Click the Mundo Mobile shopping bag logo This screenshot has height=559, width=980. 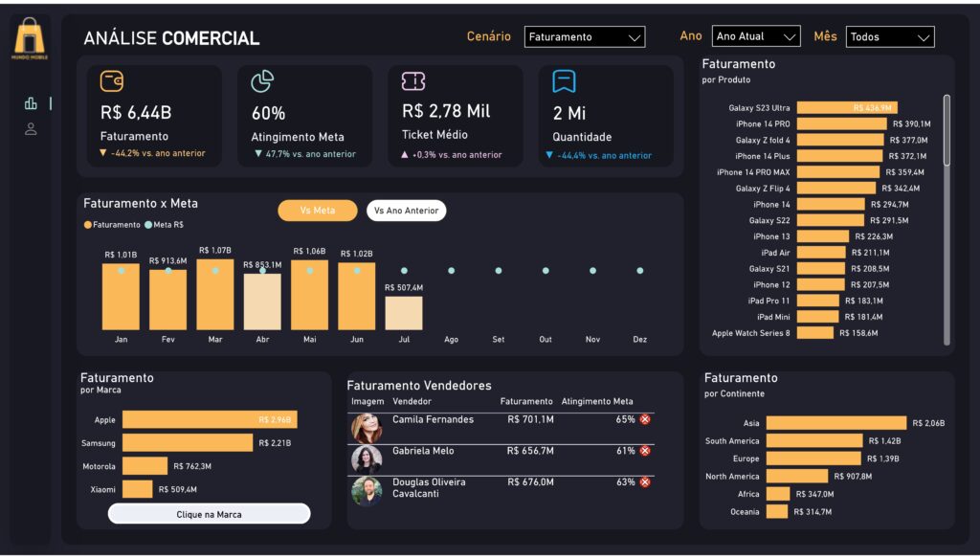(x=30, y=37)
